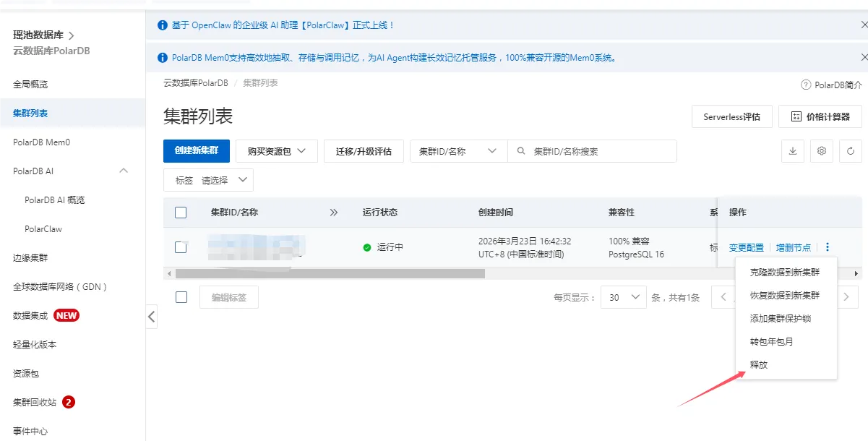The height and width of the screenshot is (441, 868).
Task: Open the 每页显示 30 page size selector
Action: click(623, 296)
